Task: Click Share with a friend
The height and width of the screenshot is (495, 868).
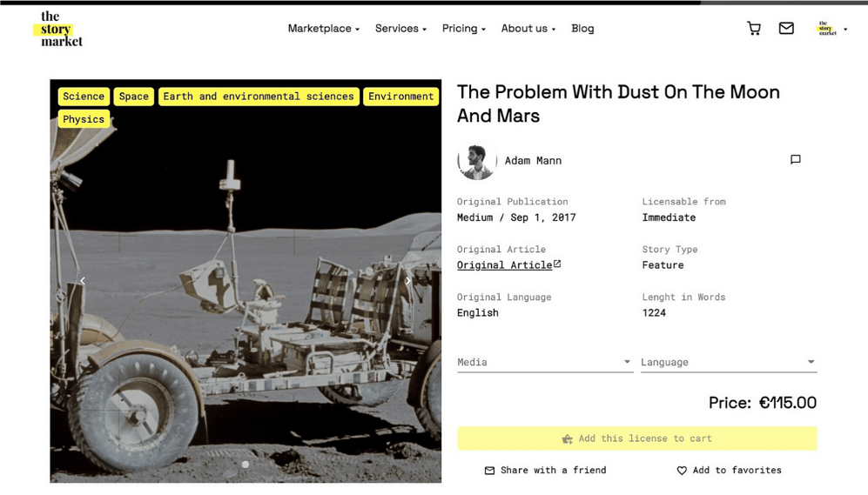Action: coord(545,471)
